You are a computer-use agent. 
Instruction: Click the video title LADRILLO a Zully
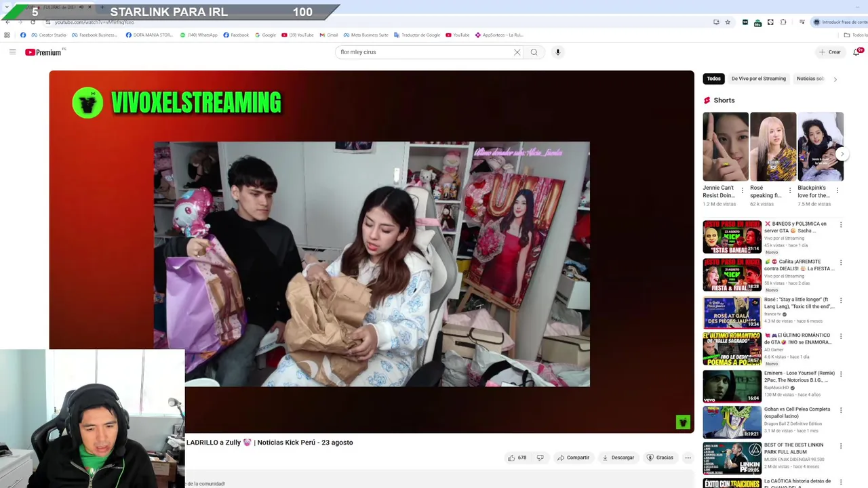click(x=270, y=443)
